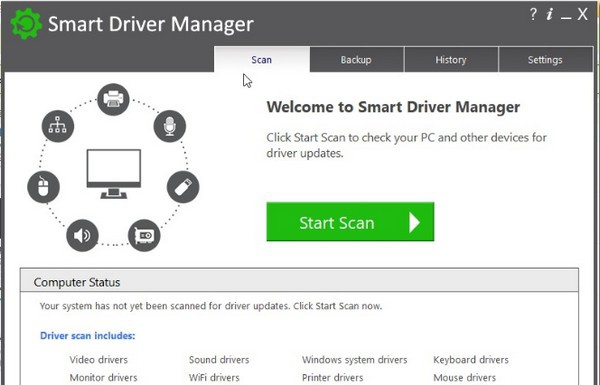
Task: Click the 'Driver scan includes:' label
Action: (x=88, y=336)
